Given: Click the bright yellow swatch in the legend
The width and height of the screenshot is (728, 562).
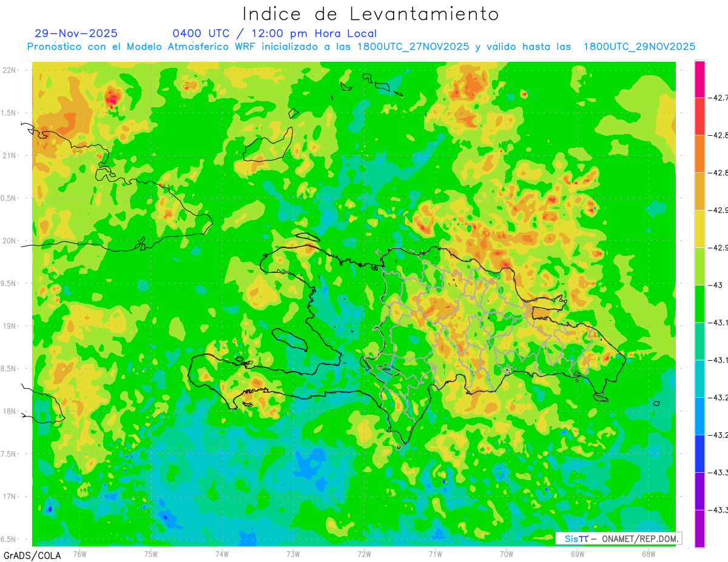Looking at the screenshot, I should point(699,229).
